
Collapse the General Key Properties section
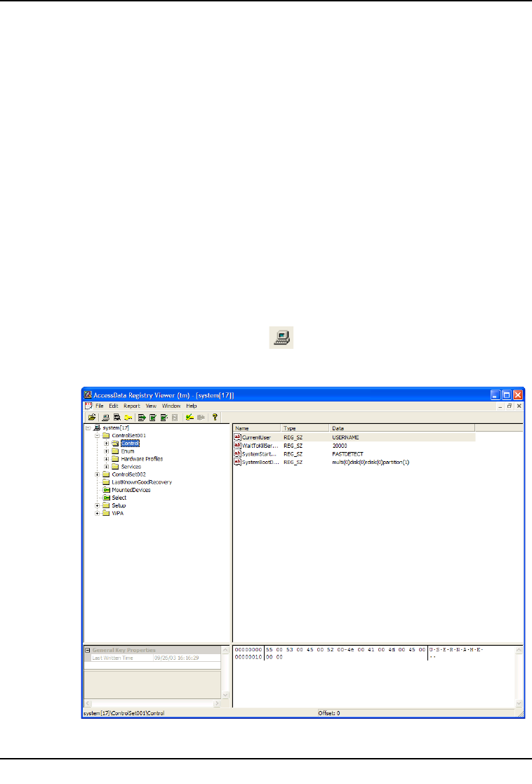(x=88, y=651)
